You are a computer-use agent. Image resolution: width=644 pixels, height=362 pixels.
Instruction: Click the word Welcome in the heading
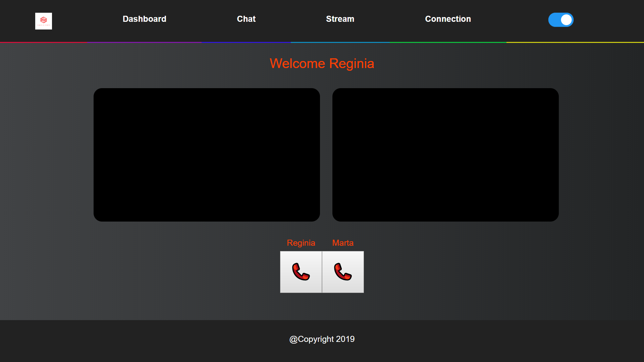(298, 64)
